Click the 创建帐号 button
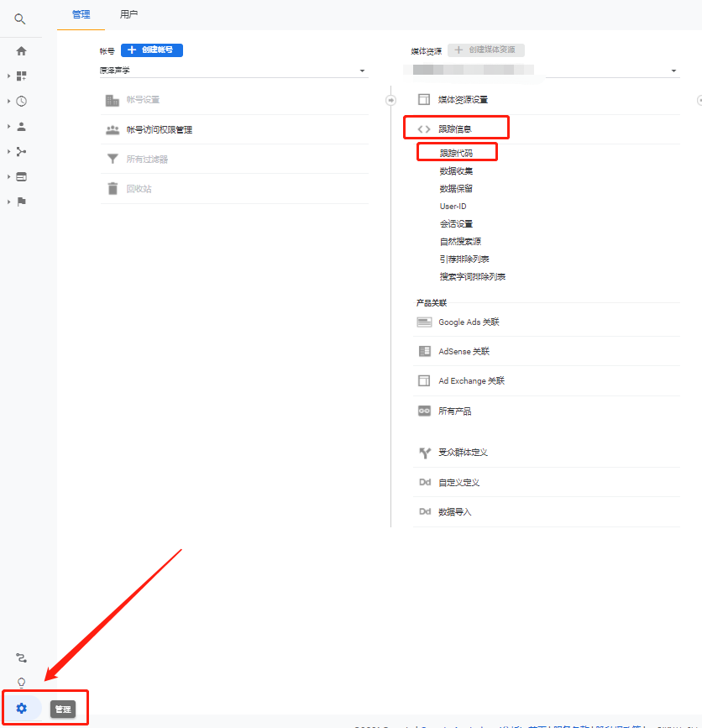 click(x=152, y=50)
